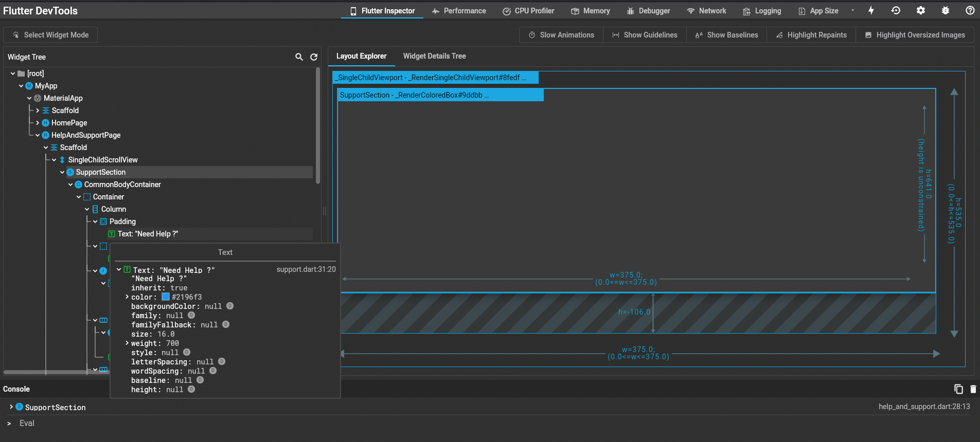Click the CommonBodyContainer widget icon

[79, 185]
